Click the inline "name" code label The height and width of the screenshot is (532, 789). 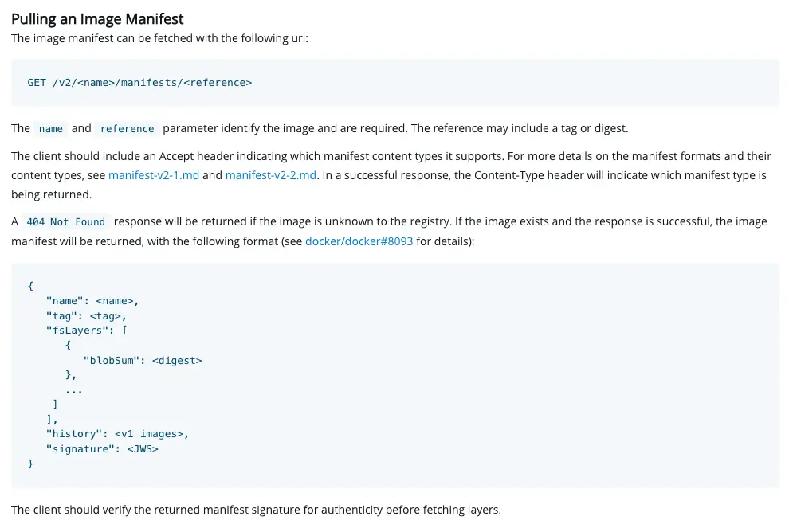coord(51,129)
